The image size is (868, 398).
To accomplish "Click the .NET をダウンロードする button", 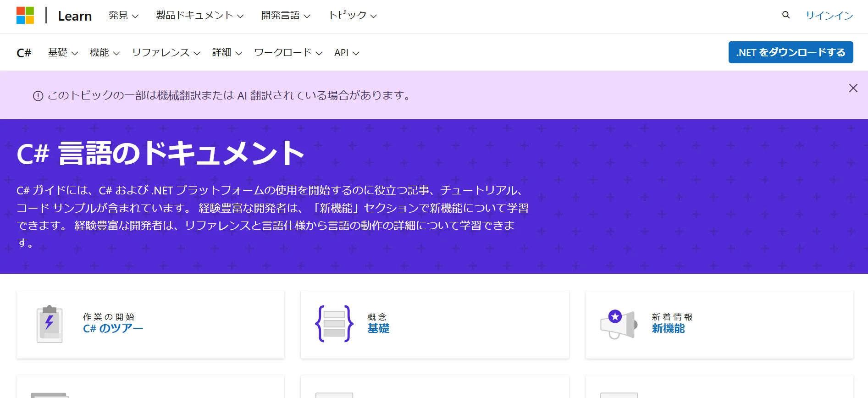I will click(x=791, y=52).
